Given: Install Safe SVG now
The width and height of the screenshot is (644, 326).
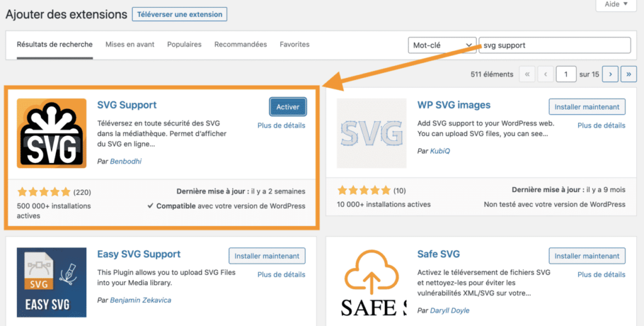Looking at the screenshot, I should point(587,256).
